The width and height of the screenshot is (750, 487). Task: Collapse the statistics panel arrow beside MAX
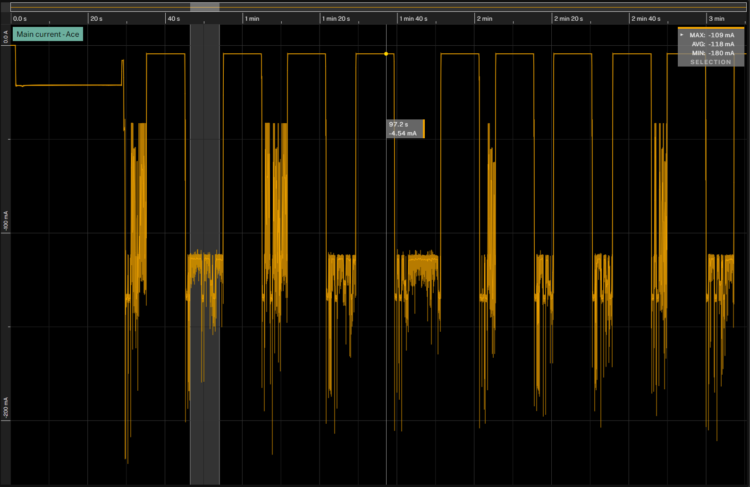click(x=682, y=35)
